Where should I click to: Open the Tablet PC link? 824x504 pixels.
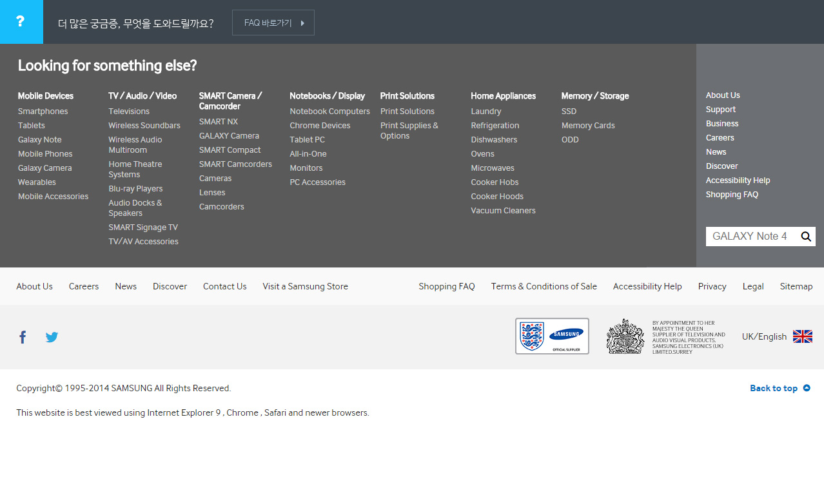pyautogui.click(x=308, y=140)
